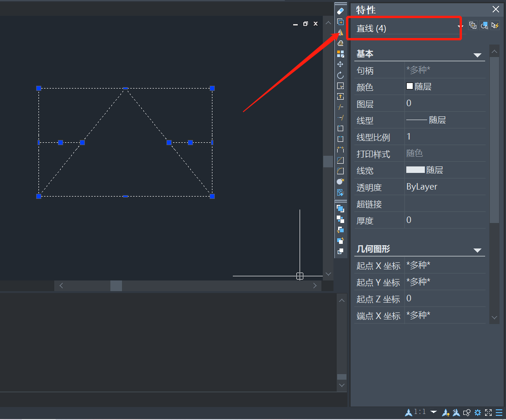This screenshot has width=506, height=420.
Task: Select the Fillet tool
Action: [340, 171]
